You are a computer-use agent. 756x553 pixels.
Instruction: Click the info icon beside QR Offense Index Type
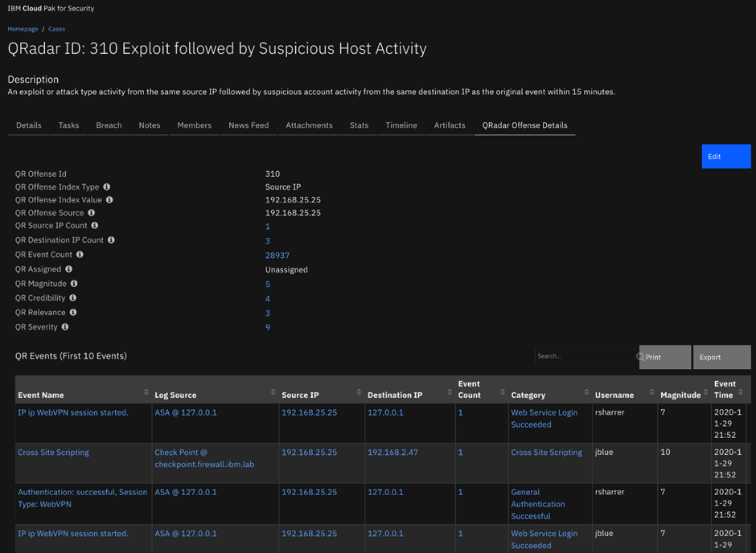[x=109, y=186]
